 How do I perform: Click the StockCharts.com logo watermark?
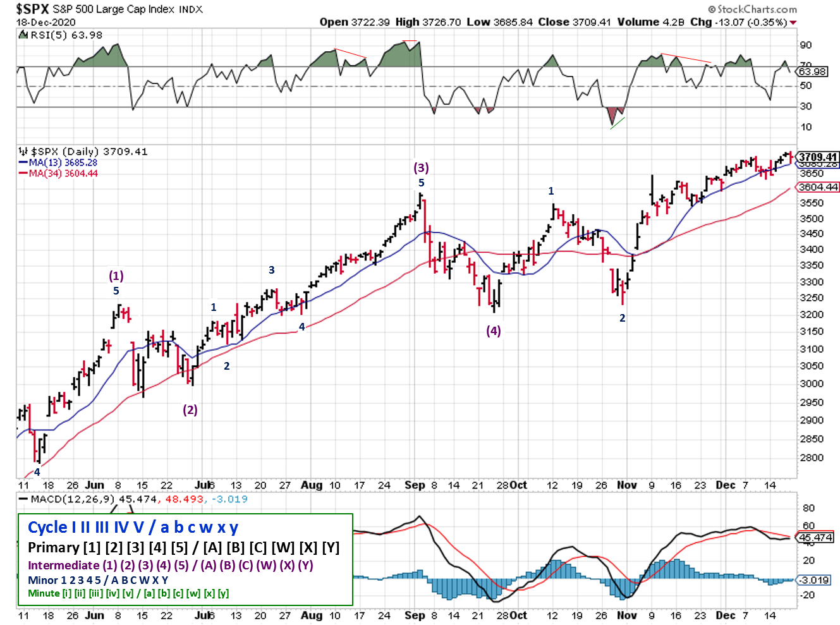[752, 9]
